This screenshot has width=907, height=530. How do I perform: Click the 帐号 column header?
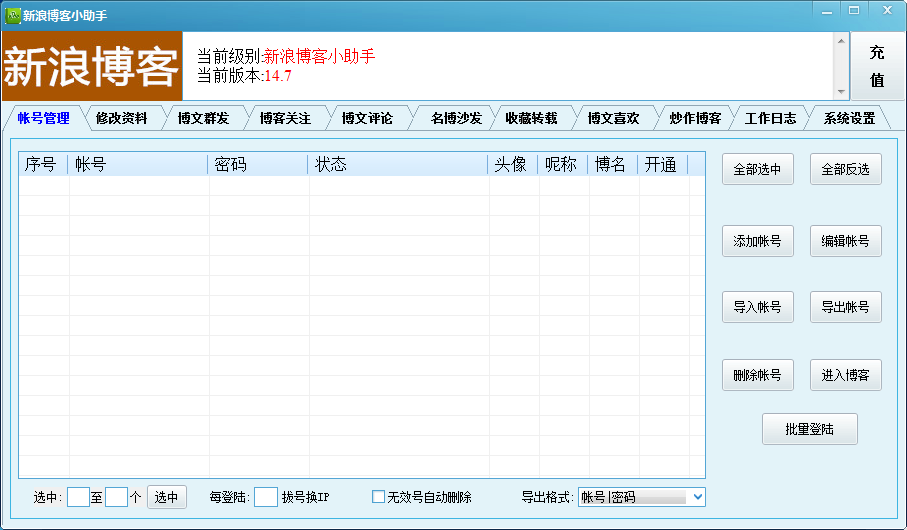(138, 165)
